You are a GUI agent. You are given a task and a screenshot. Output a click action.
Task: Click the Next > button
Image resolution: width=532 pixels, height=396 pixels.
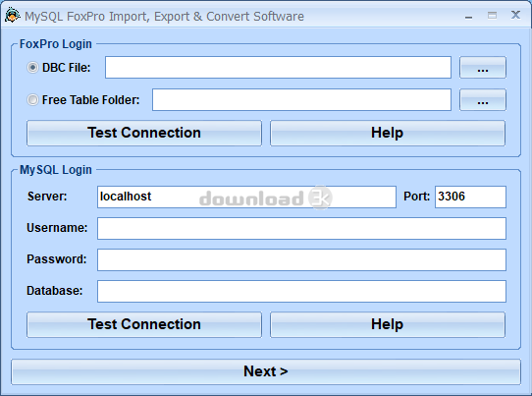point(266,371)
